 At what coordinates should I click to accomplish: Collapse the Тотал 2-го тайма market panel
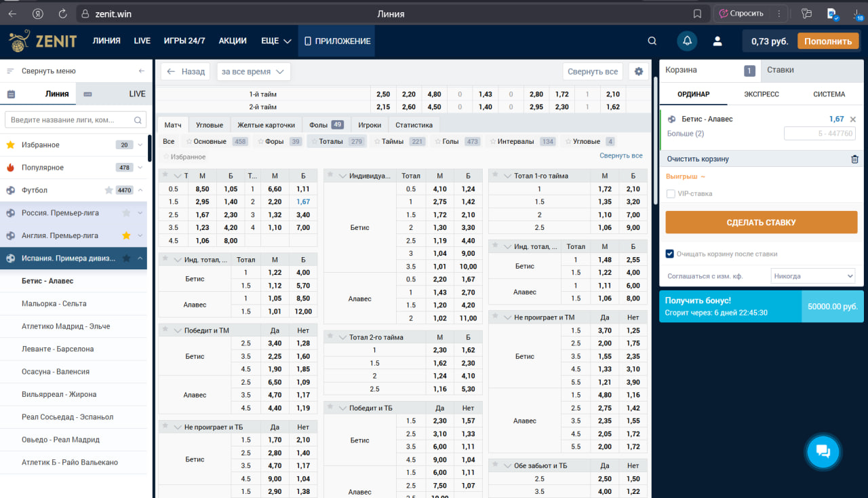[x=342, y=337]
